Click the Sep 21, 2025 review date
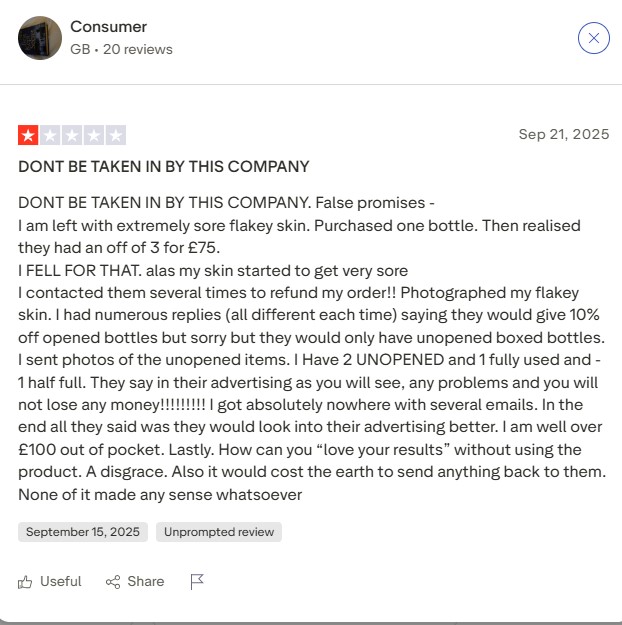Screen dimensions: 622x625 (563, 135)
